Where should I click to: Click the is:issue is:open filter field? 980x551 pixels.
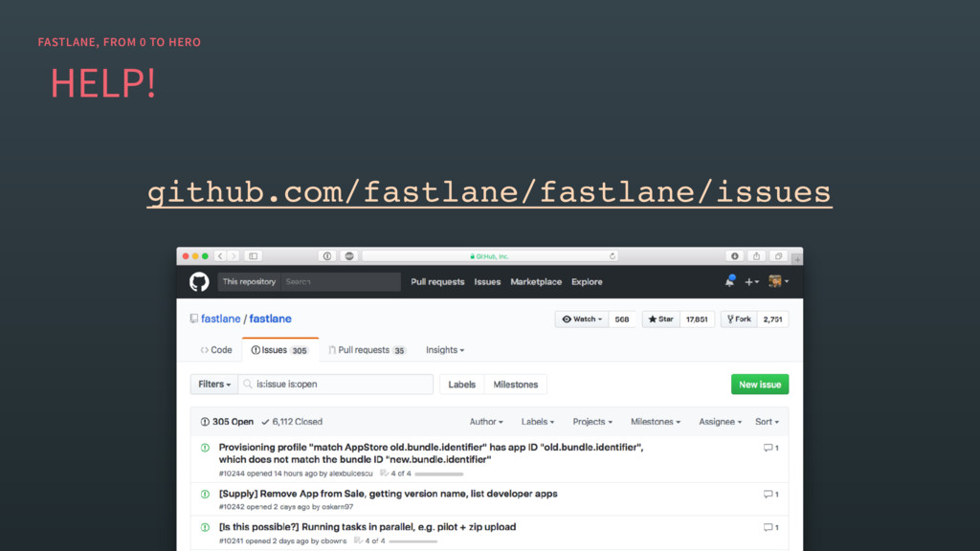[x=336, y=385]
